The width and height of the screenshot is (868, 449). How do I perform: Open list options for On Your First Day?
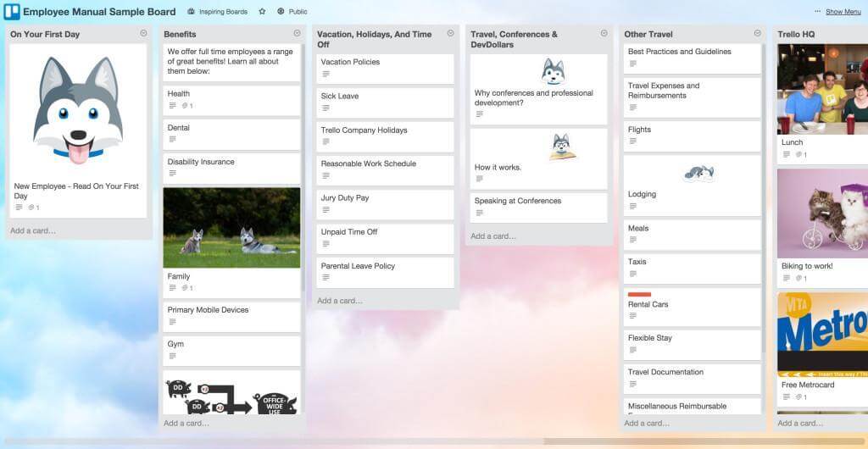(x=143, y=33)
